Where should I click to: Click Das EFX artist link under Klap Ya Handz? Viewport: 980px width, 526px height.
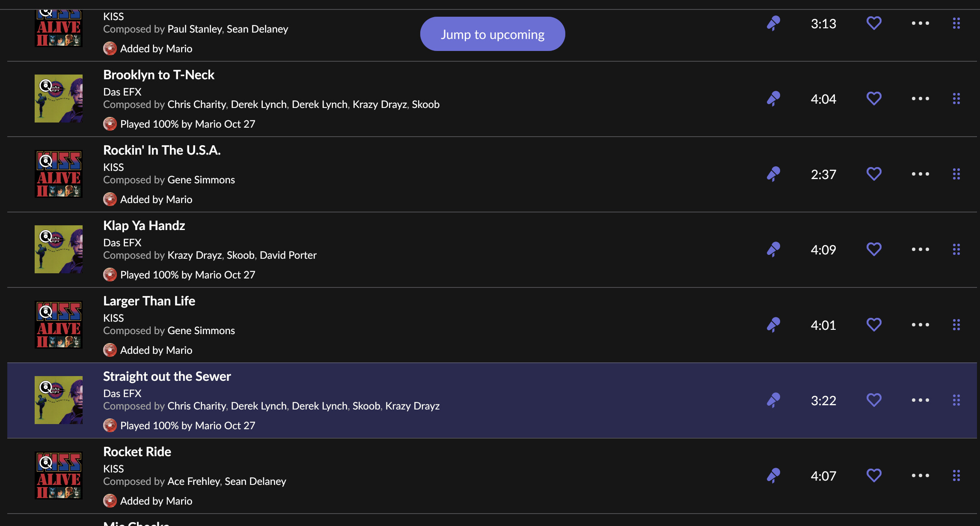(122, 243)
